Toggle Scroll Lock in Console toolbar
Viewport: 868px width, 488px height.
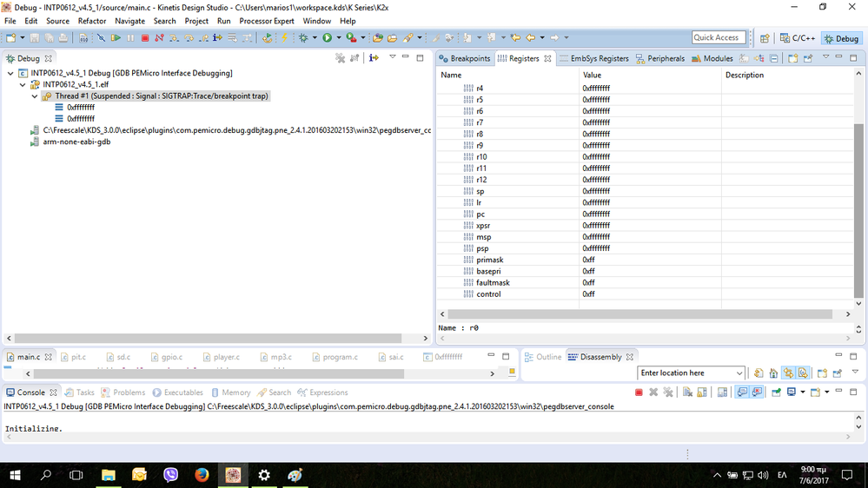pos(702,392)
